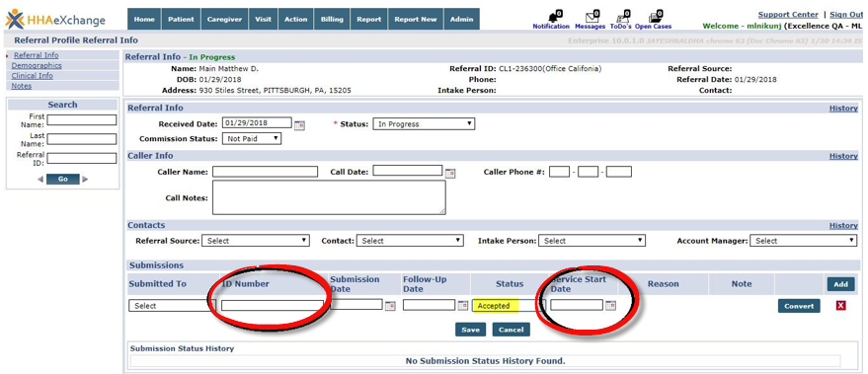868x374 pixels.
Task: Focus the Call Notes text area
Action: click(329, 197)
